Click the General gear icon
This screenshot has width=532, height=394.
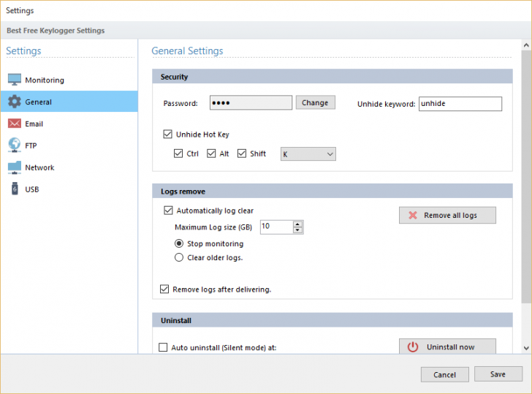[x=15, y=102]
